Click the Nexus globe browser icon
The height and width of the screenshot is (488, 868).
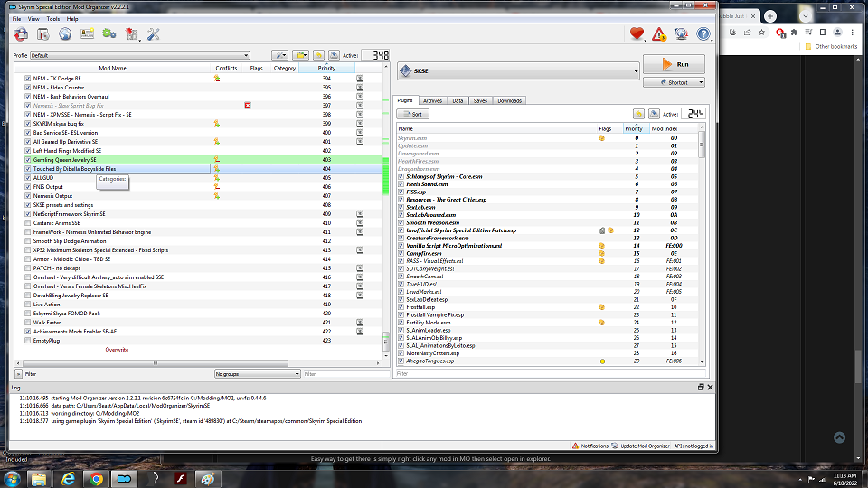click(x=65, y=34)
